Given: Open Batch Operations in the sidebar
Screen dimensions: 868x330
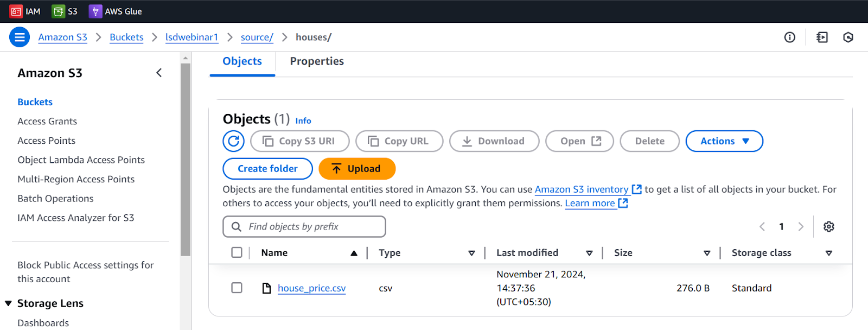Looking at the screenshot, I should click(55, 199).
